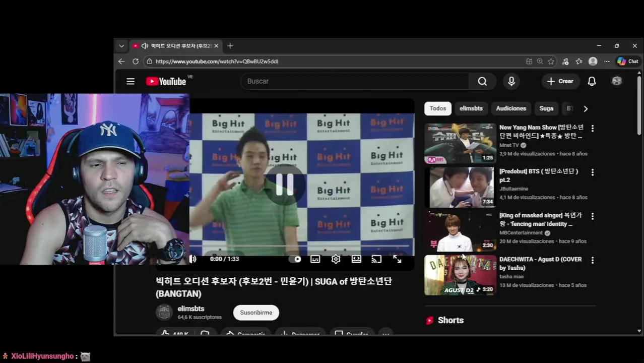Open the DAECHWITA Agust D cover thumbnail
This screenshot has width=644, height=363.
460,275
